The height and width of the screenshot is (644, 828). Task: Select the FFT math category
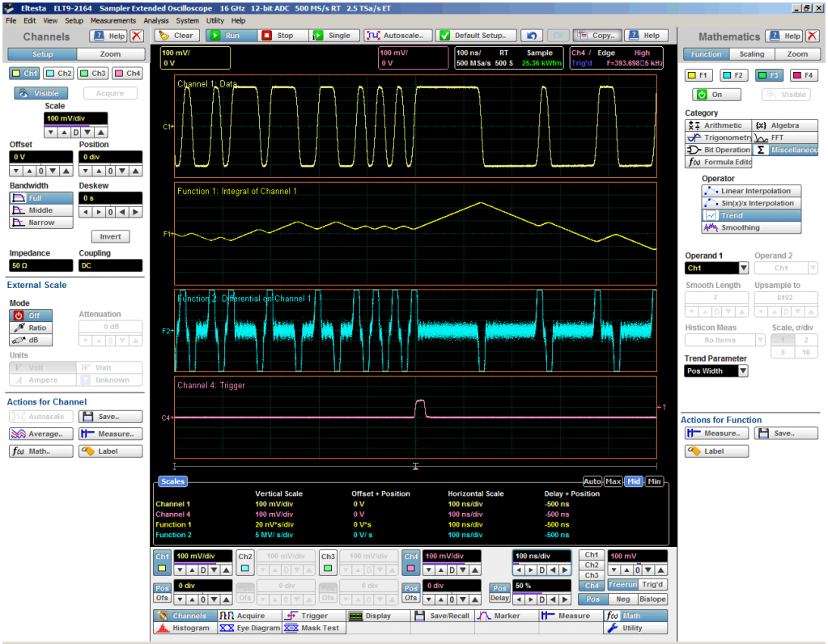pyautogui.click(x=784, y=138)
